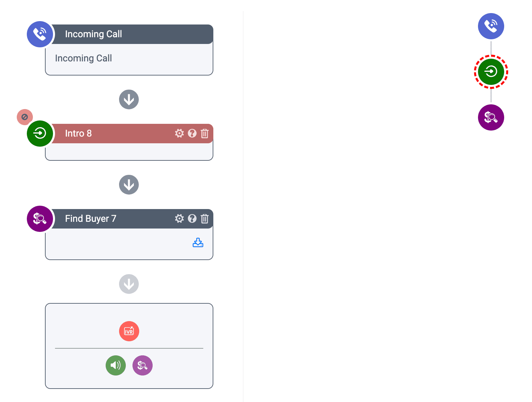Select the green Intro 8 node icon

(x=40, y=133)
